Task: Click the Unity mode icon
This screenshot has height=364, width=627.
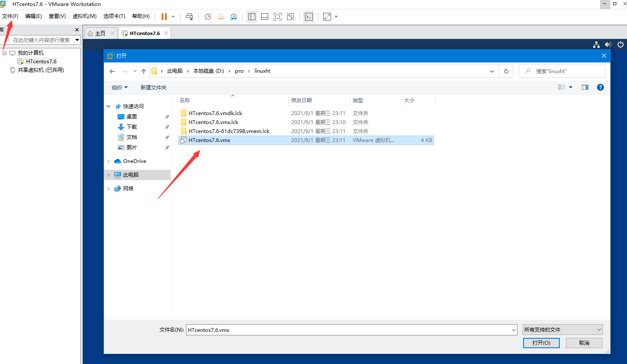Action: pyautogui.click(x=290, y=17)
